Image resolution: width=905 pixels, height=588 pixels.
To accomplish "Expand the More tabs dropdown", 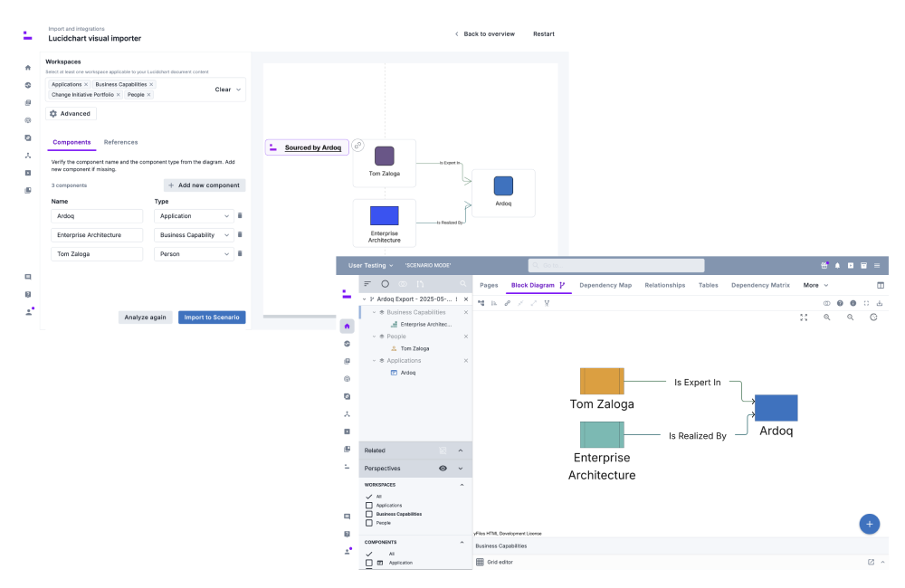I will pyautogui.click(x=815, y=285).
